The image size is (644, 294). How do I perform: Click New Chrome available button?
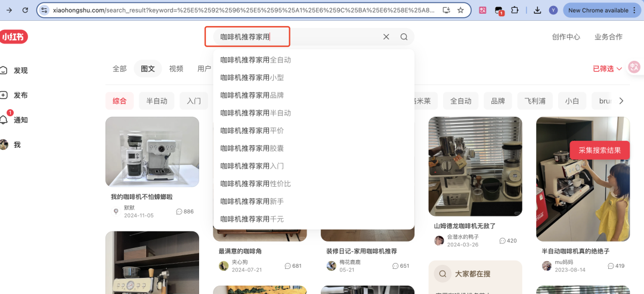click(603, 10)
